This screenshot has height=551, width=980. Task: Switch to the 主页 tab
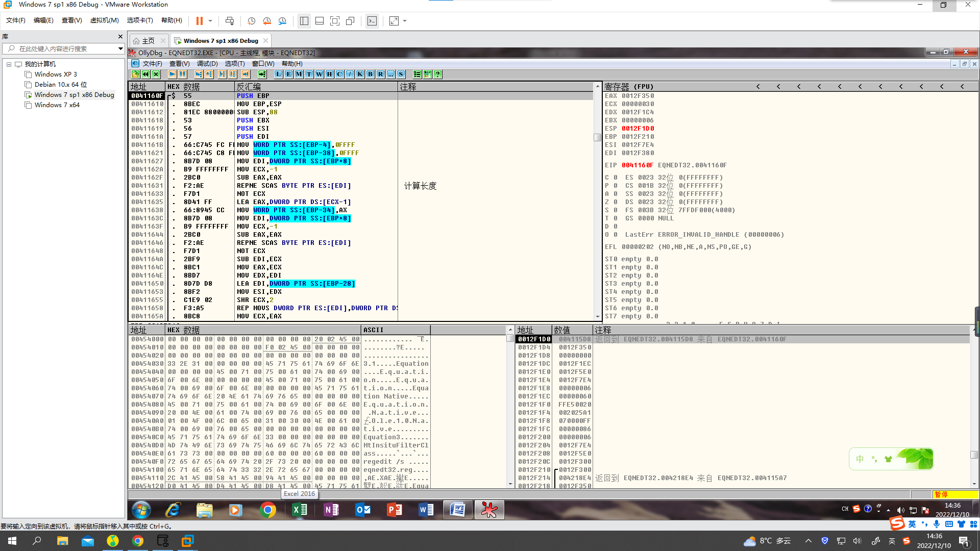[x=148, y=41]
